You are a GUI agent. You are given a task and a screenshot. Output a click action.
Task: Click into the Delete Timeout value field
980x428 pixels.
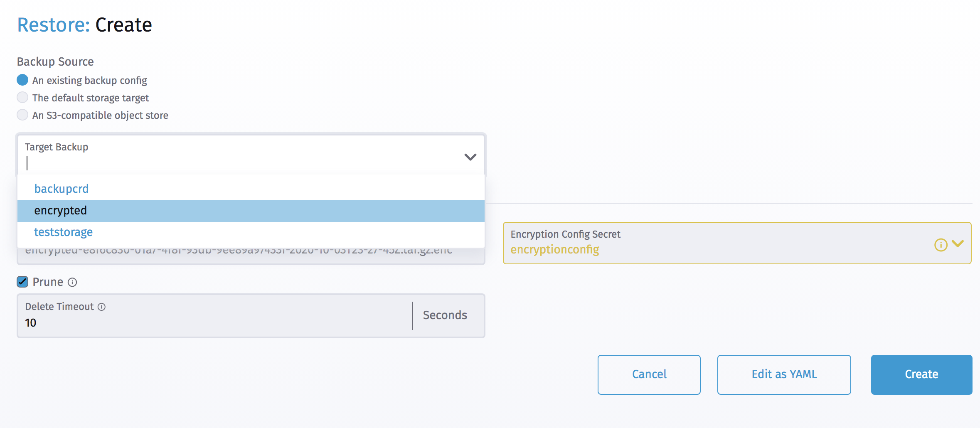point(208,323)
